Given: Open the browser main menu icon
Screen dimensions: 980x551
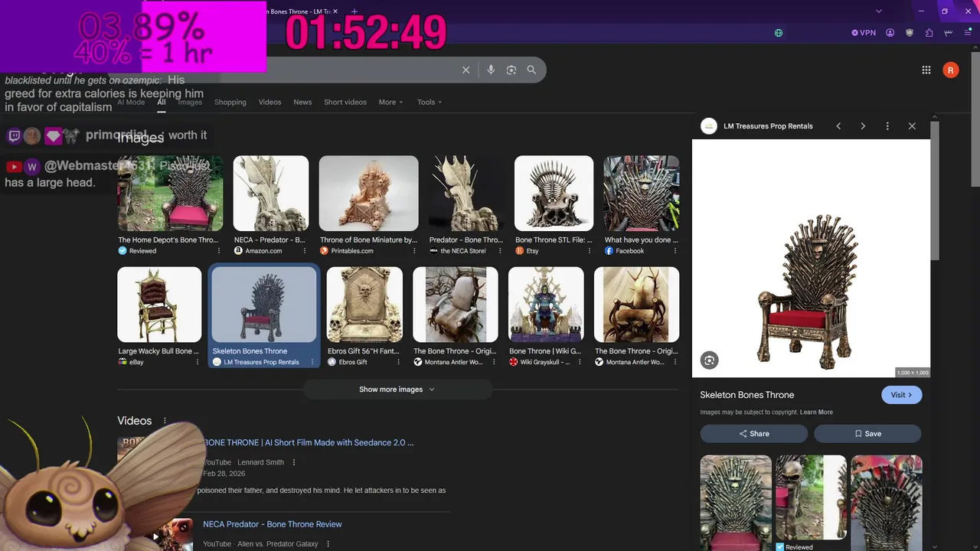Looking at the screenshot, I should coord(967,33).
